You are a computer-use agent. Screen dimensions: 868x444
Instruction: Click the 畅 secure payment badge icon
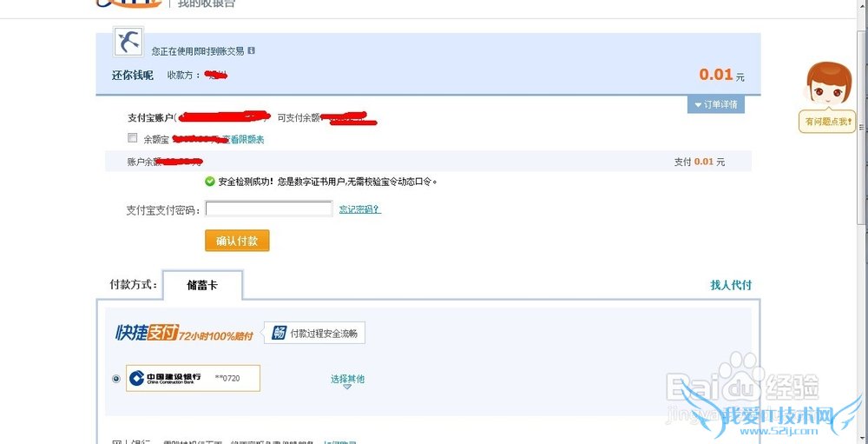[x=279, y=333]
